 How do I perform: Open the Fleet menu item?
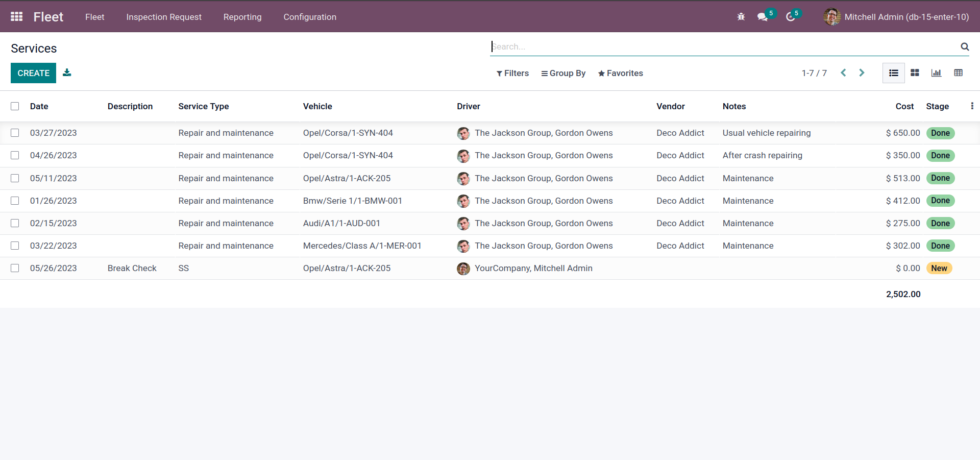(x=94, y=17)
